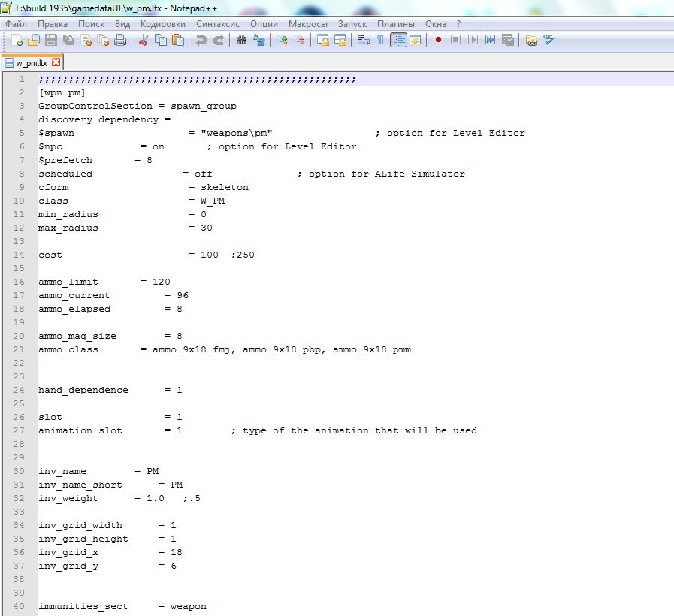Viewport: 674px width, 616px height.
Task: Click the folder-with-printer toolbar icon
Action: pos(531,41)
